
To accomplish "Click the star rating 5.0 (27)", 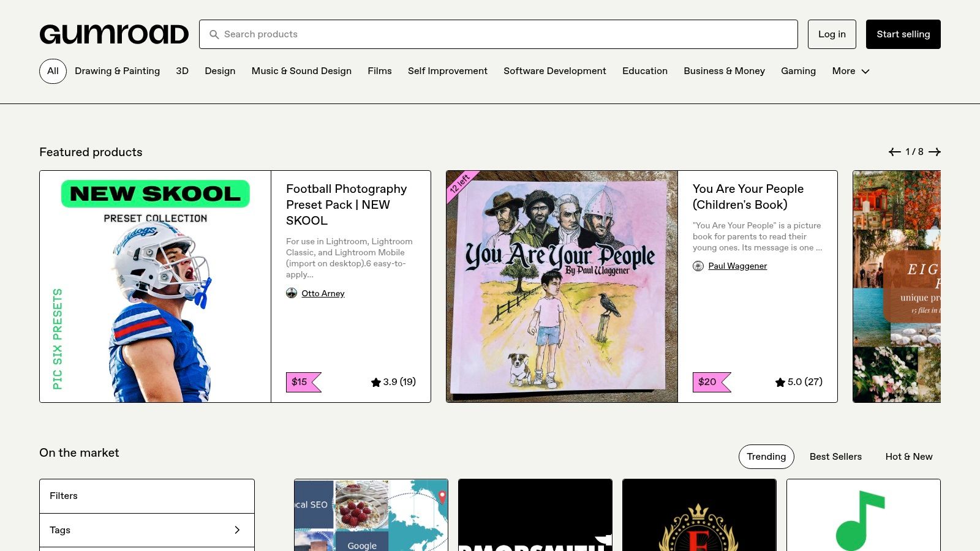I will (799, 382).
